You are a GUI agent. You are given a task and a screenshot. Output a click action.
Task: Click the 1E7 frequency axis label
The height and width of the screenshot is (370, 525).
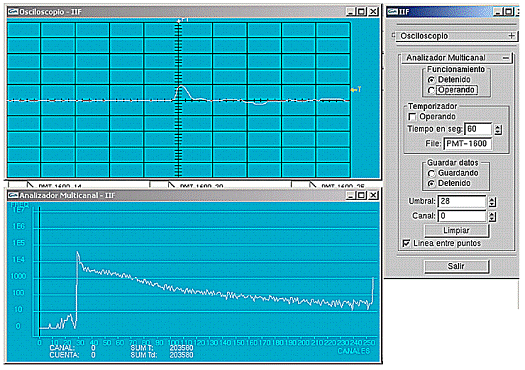coord(18,210)
